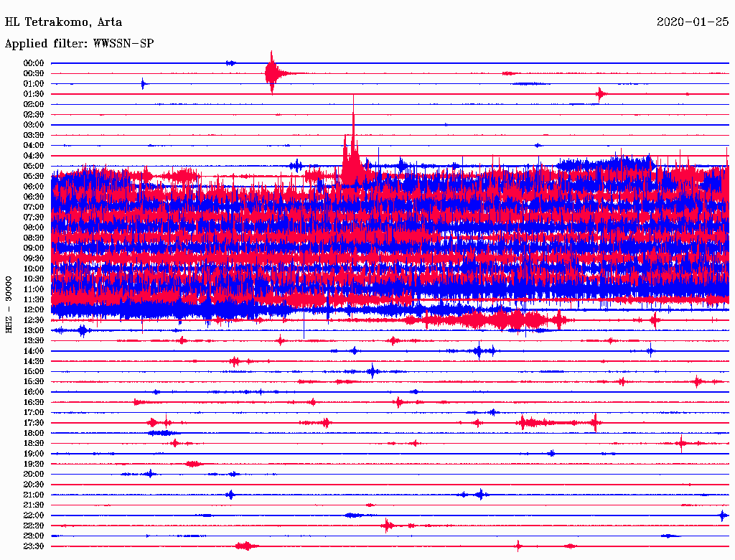This screenshot has width=735, height=560.
Task: Click the large red event on the 00:30 trace
Action: (271, 73)
